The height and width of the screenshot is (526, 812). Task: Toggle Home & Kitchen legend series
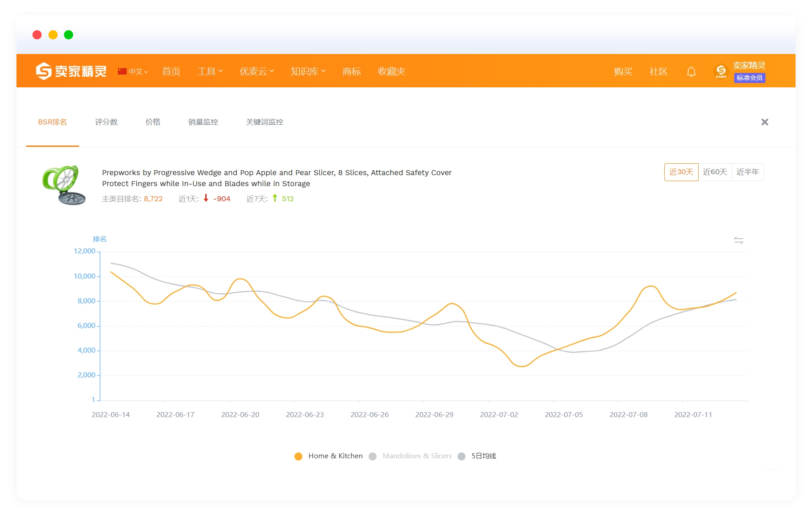(x=328, y=456)
